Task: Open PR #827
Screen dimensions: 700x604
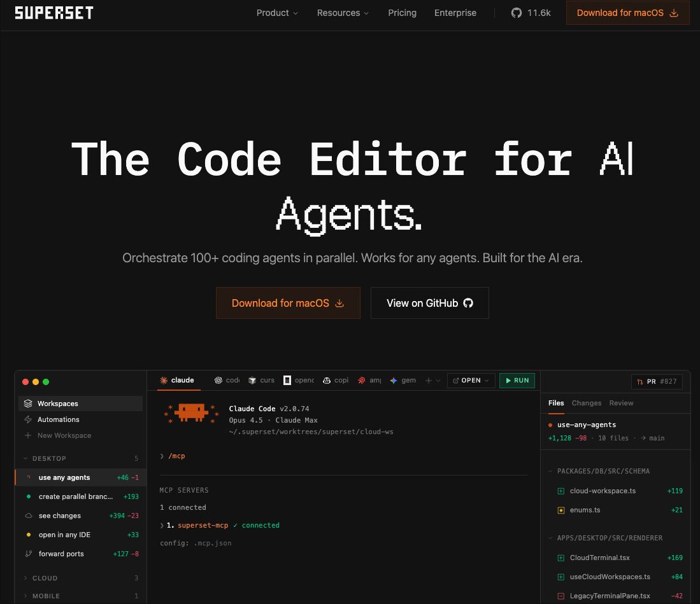Action: coord(657,381)
